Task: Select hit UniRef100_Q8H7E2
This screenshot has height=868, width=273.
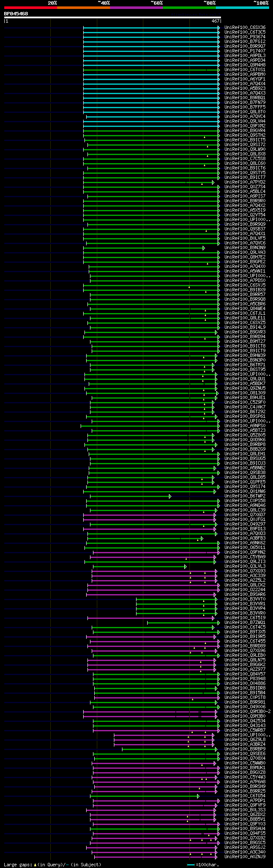Action: click(x=245, y=257)
